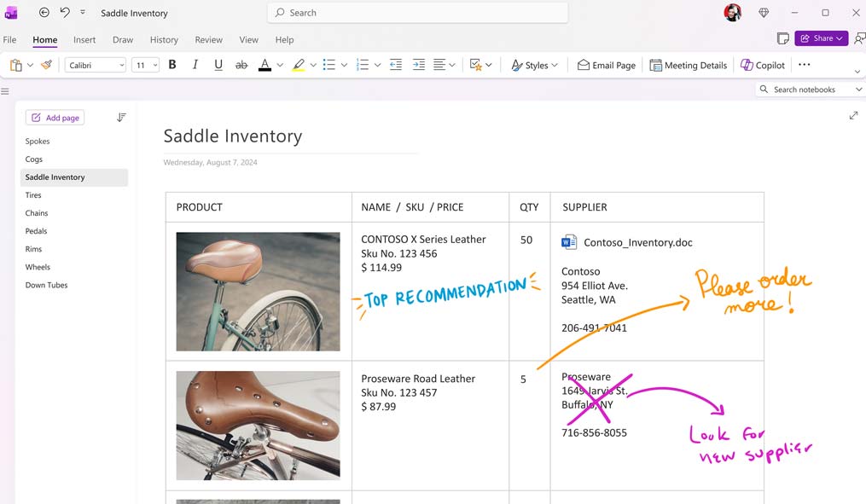Click the sort pages icon
The image size is (866, 504).
click(121, 118)
